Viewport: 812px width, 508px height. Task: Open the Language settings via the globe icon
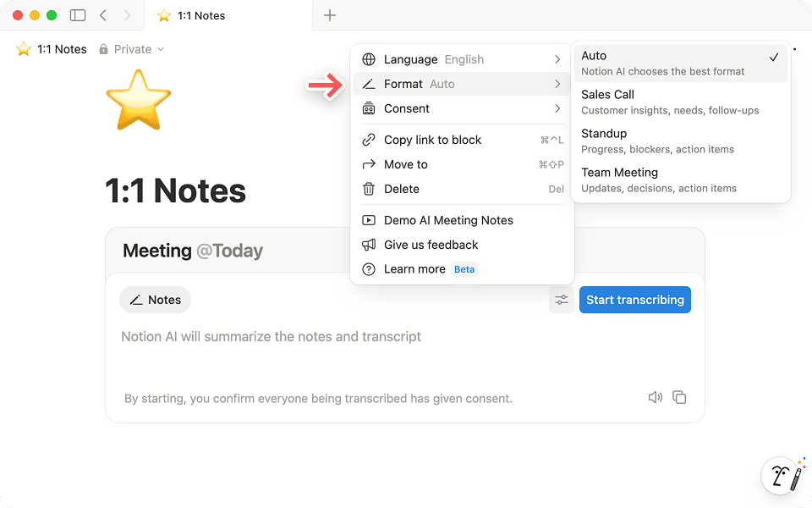click(x=369, y=59)
